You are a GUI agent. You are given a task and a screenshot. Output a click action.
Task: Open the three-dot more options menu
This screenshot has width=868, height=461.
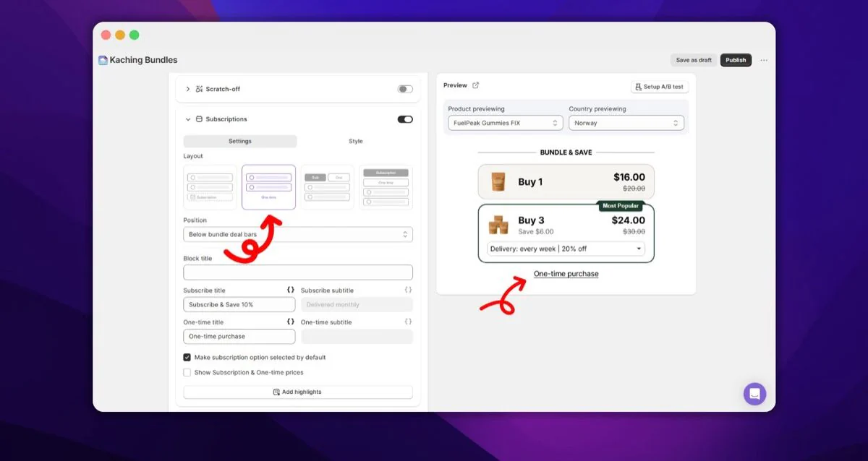click(x=764, y=60)
